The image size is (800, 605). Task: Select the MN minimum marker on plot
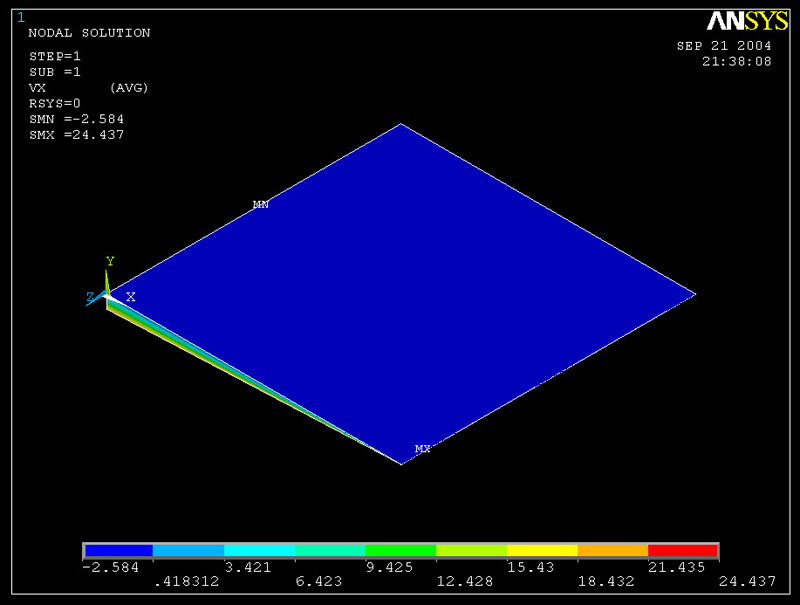point(261,205)
